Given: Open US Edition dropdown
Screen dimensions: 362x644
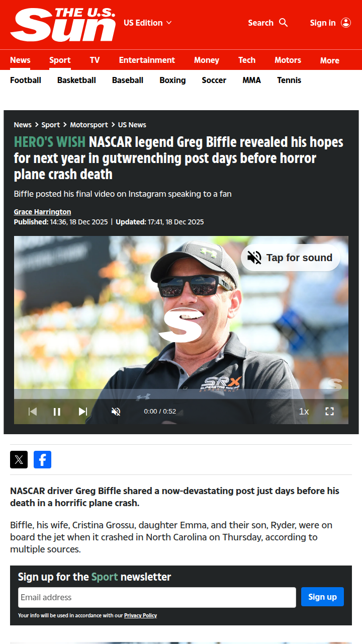Looking at the screenshot, I should (148, 23).
